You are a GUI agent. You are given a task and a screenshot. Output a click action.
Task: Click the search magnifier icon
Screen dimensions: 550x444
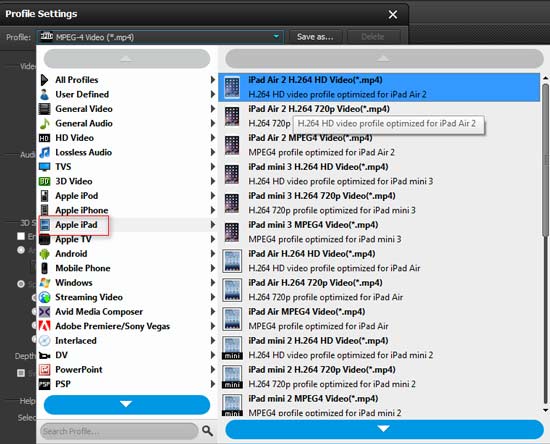207,431
